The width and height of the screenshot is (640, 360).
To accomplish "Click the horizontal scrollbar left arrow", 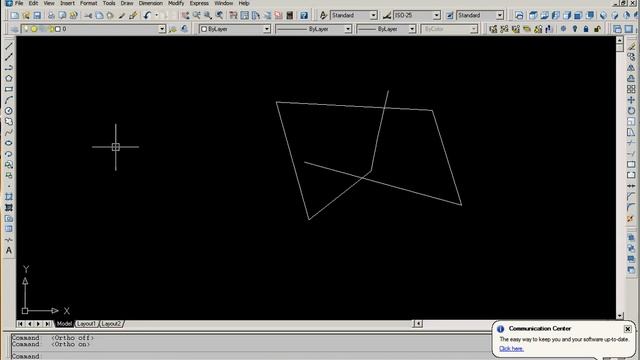I will point(418,324).
